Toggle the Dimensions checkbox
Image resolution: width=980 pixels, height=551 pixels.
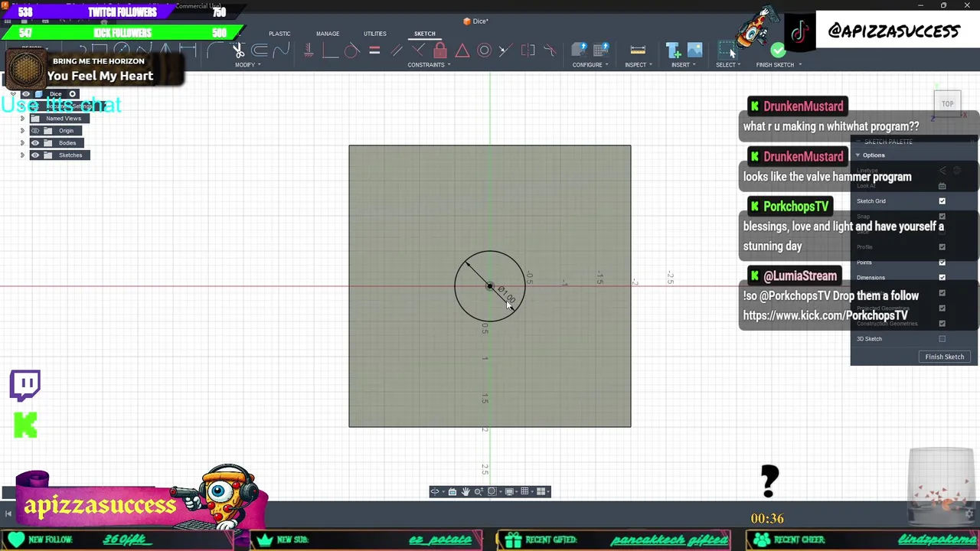click(942, 278)
